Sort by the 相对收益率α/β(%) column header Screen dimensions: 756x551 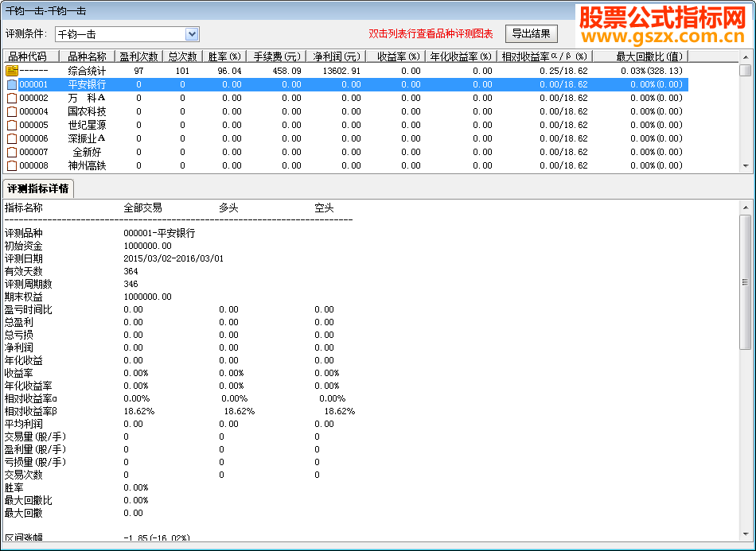click(545, 56)
